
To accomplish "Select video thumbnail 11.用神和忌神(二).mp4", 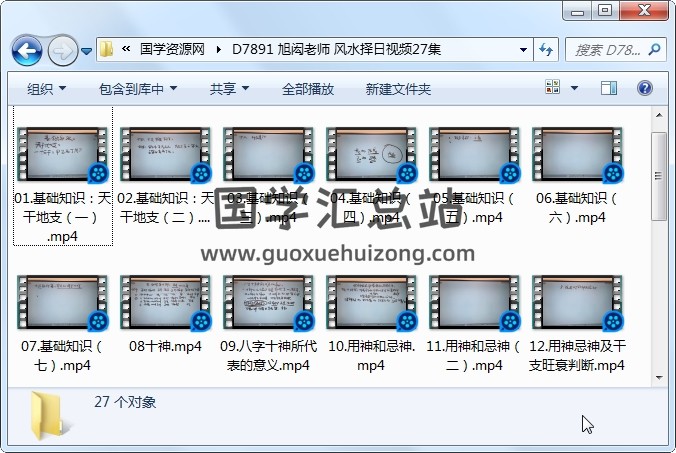I will [475, 303].
